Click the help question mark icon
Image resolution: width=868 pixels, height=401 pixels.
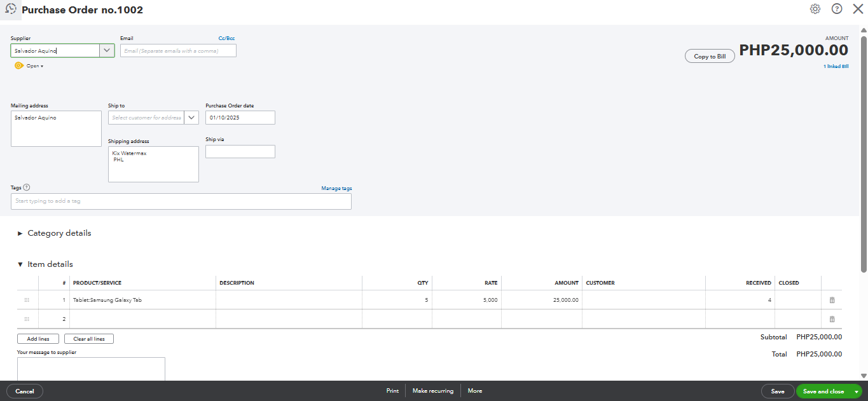pos(837,9)
